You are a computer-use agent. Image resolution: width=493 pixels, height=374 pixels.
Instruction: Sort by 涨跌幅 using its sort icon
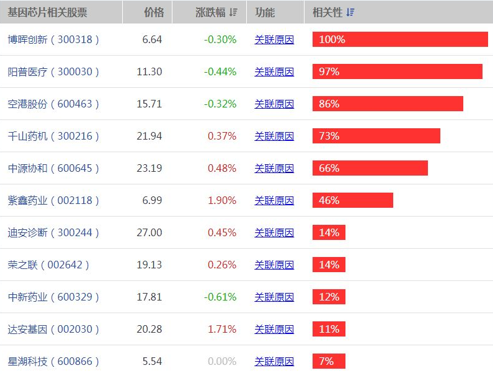[x=233, y=13]
